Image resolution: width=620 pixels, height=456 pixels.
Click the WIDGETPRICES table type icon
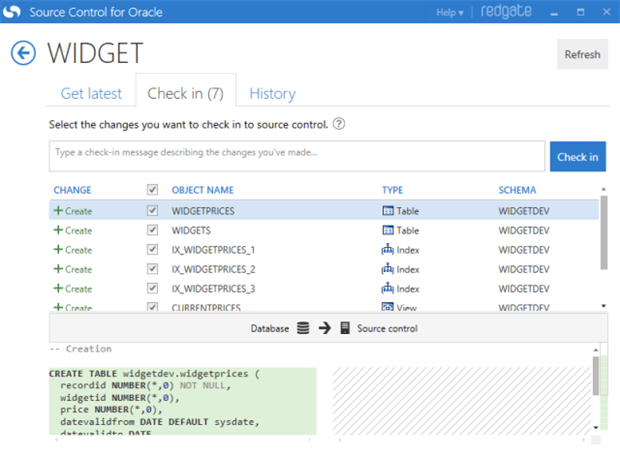coord(388,210)
